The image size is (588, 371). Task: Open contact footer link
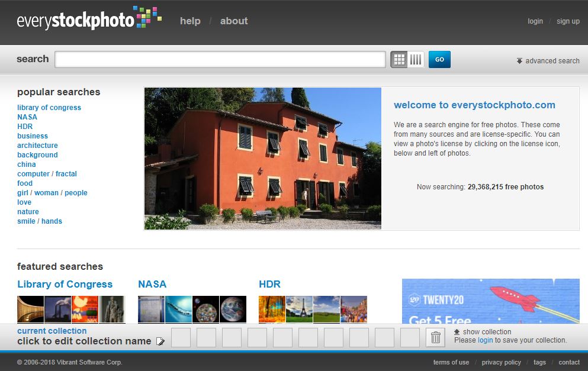(x=569, y=362)
